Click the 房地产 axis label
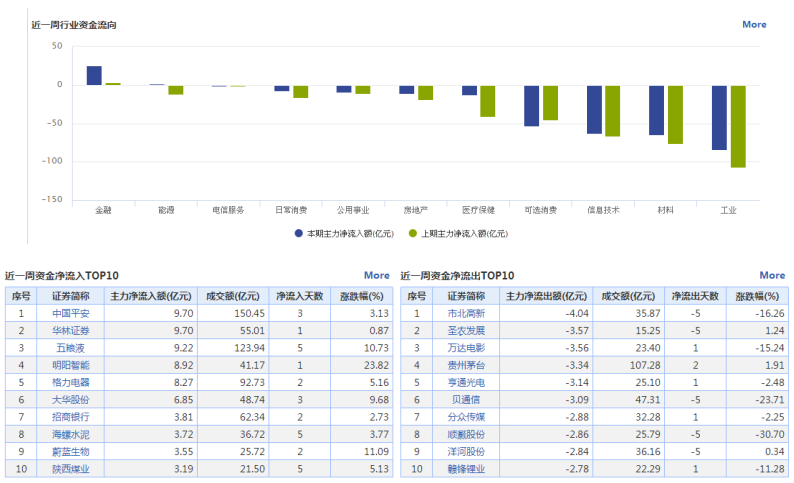The image size is (794, 483). pyautogui.click(x=416, y=210)
